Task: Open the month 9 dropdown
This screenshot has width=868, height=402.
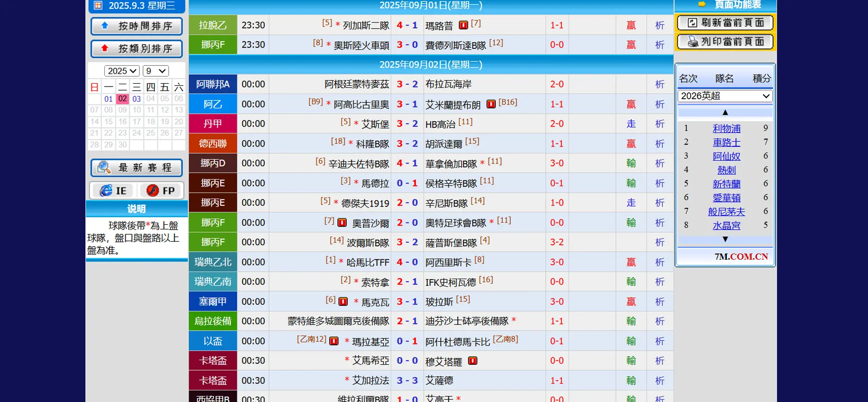Action: pyautogui.click(x=155, y=71)
